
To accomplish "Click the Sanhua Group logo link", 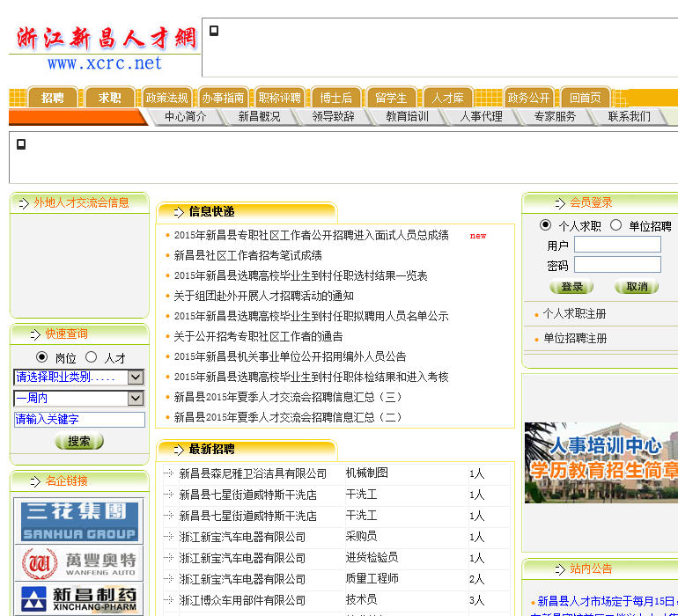I will [79, 521].
